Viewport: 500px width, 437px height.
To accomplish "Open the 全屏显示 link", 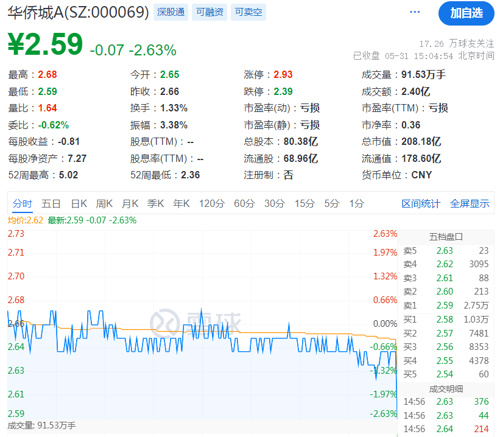I will coord(470,203).
